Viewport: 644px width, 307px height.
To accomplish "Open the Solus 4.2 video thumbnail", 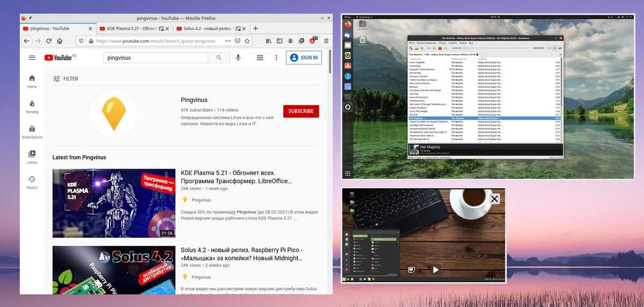I will tap(114, 270).
